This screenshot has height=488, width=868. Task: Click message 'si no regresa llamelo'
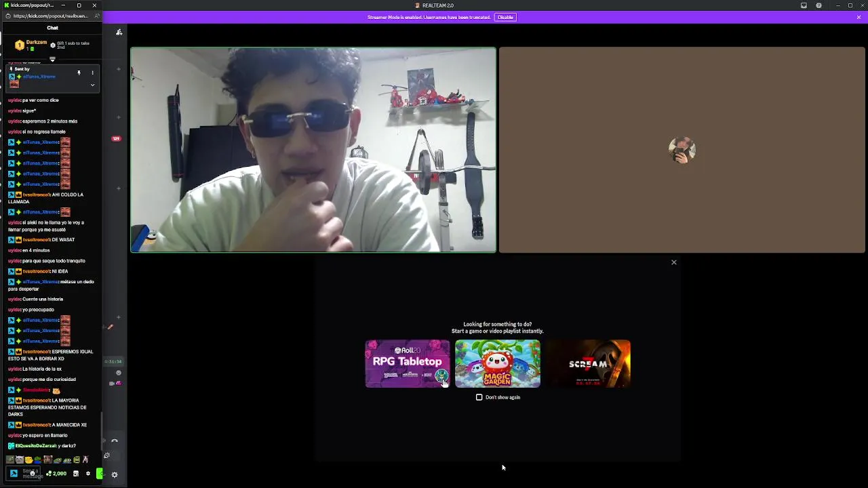point(44,132)
